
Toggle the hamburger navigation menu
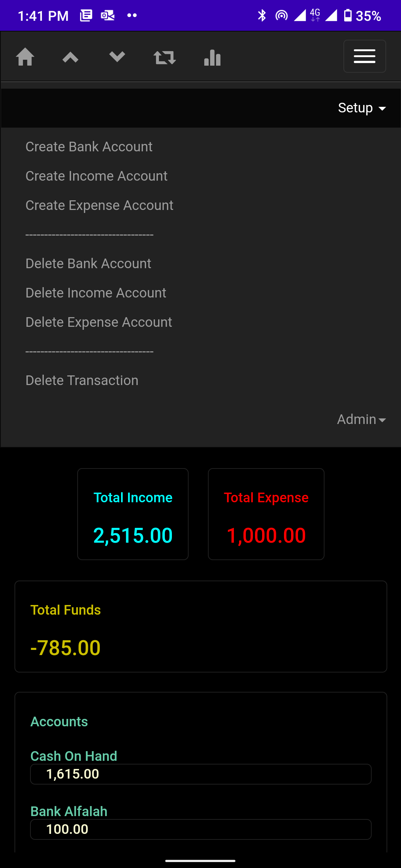[364, 56]
